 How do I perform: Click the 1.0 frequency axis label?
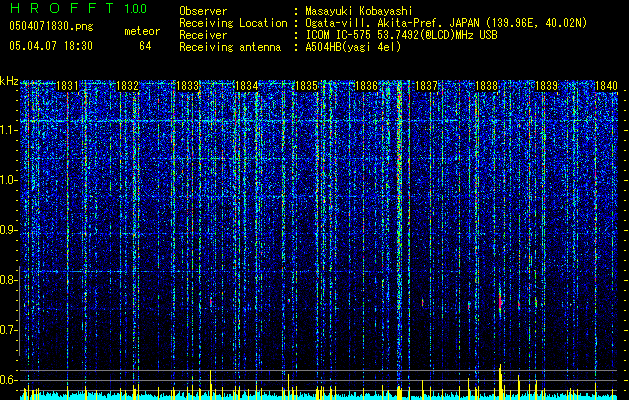(x=8, y=180)
